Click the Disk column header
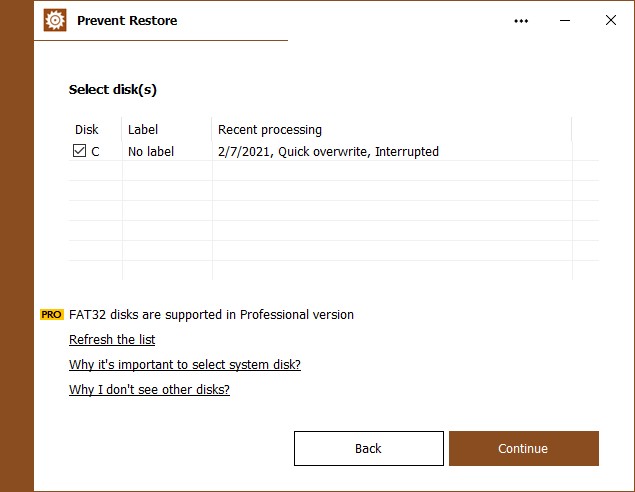635x492 pixels. (87, 130)
